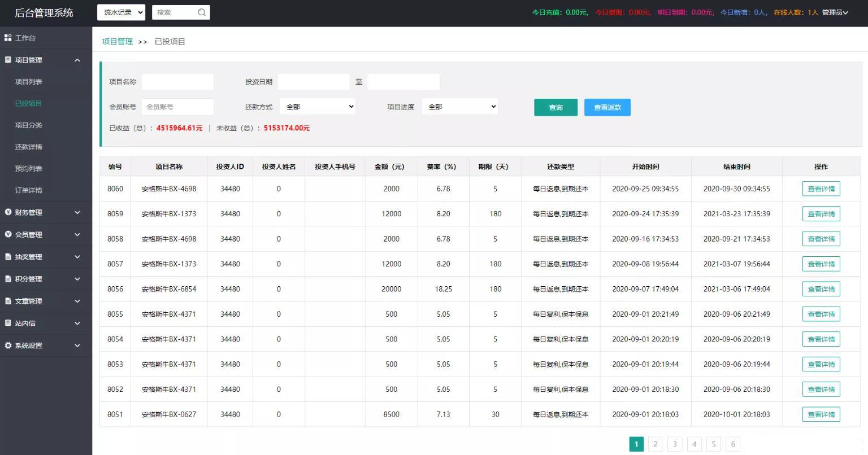Screen dimensions: 868x455
Task: Go to page 5
Action: [714, 444]
